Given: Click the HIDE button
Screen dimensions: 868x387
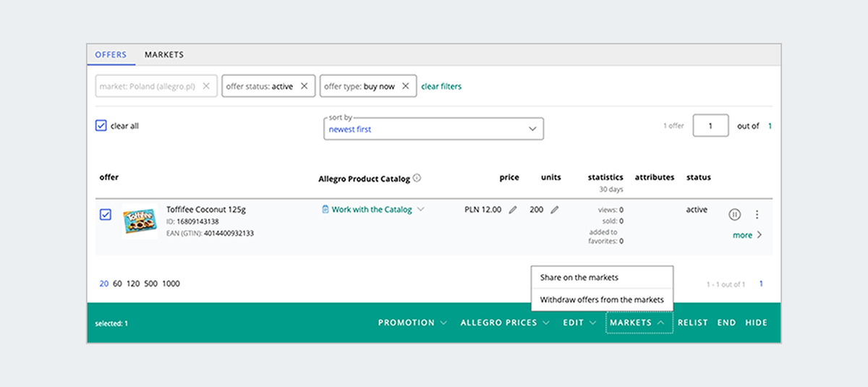Looking at the screenshot, I should pyautogui.click(x=757, y=323).
